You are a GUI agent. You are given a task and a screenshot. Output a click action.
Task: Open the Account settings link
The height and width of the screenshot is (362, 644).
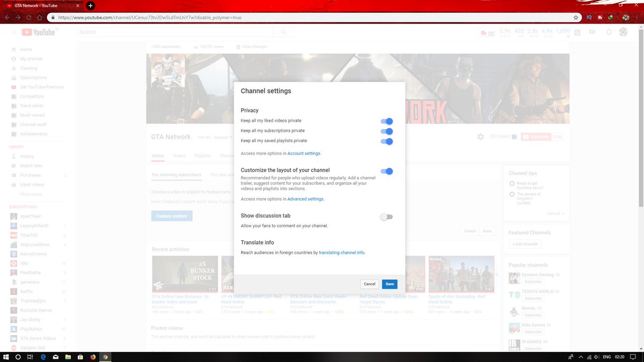[304, 153]
